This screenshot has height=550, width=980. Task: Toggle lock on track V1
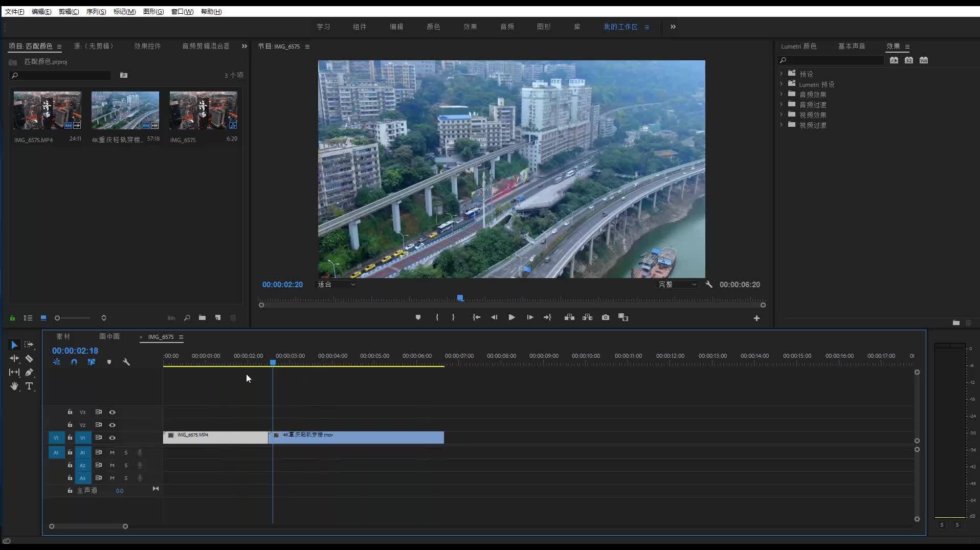pos(70,438)
